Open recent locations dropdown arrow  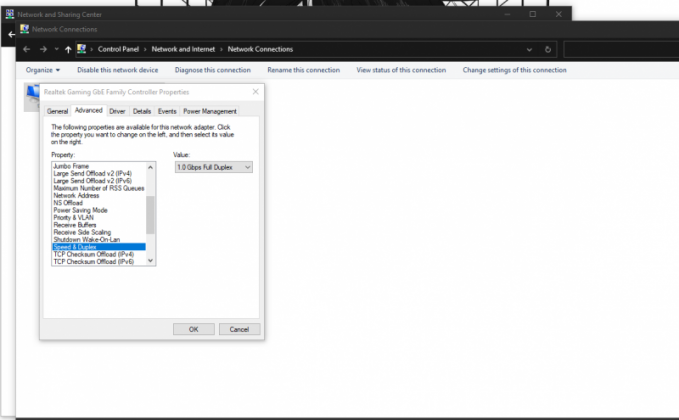(x=57, y=49)
